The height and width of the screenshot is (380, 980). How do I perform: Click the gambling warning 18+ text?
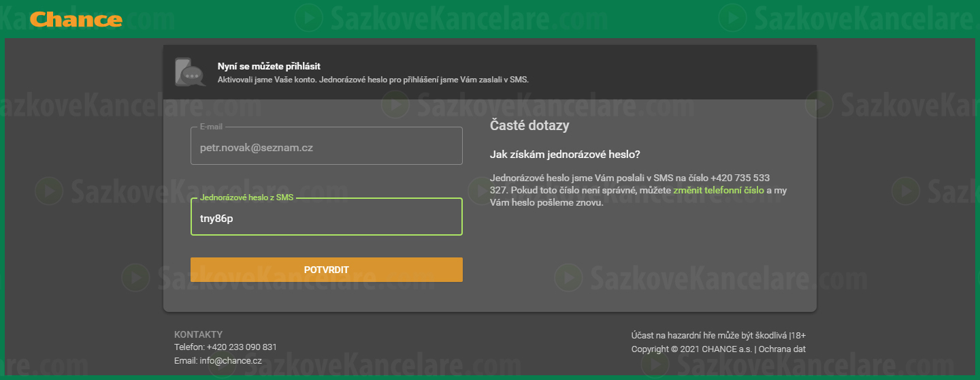point(719,335)
